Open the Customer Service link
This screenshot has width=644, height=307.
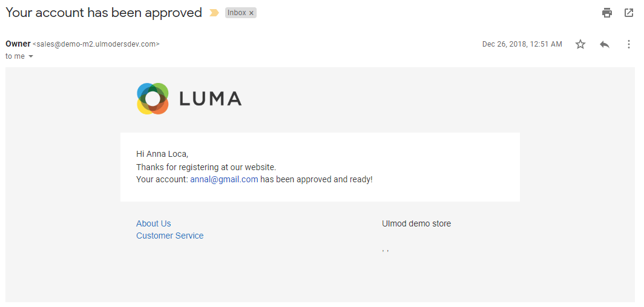170,236
